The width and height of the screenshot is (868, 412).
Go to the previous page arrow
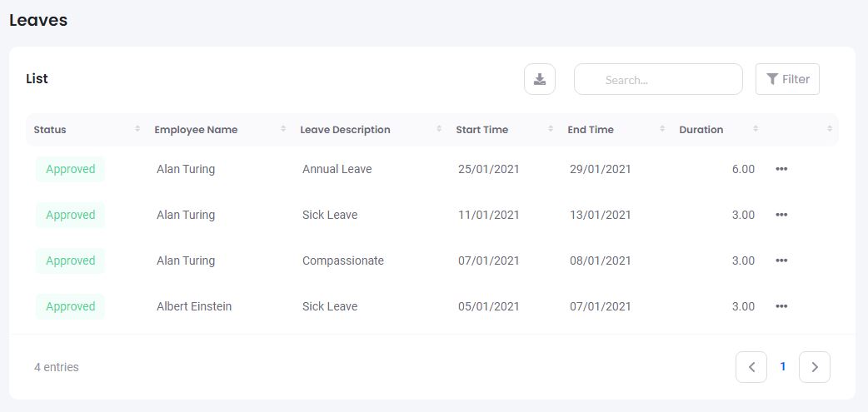pyautogui.click(x=751, y=367)
